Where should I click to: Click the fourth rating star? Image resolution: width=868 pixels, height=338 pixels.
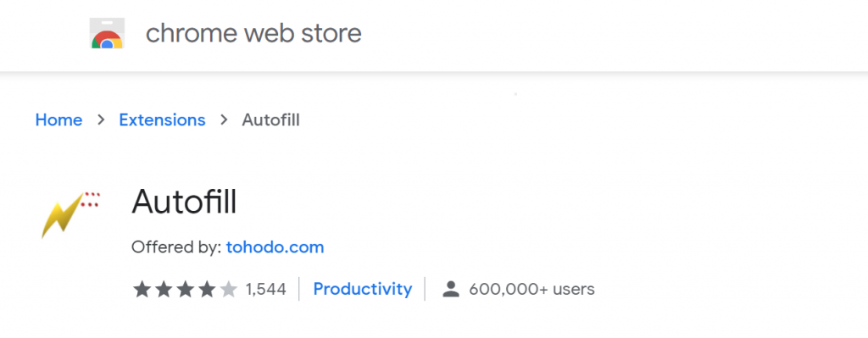click(x=207, y=289)
